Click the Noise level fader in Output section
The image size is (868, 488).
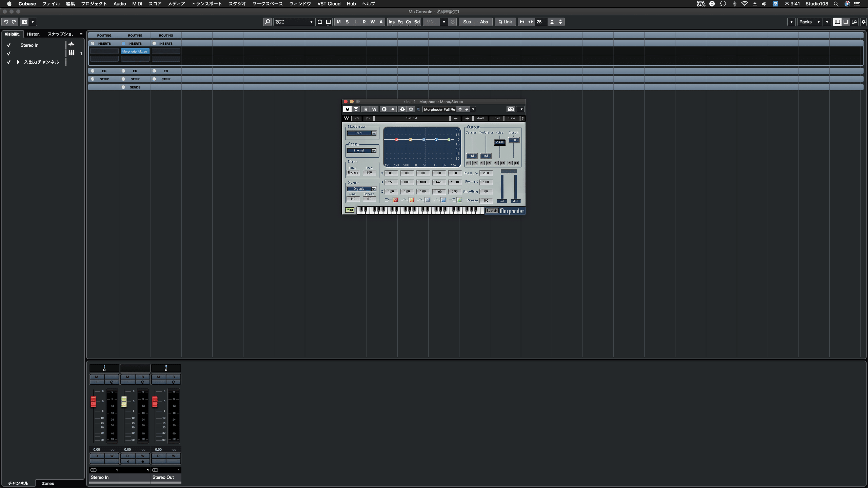point(499,142)
